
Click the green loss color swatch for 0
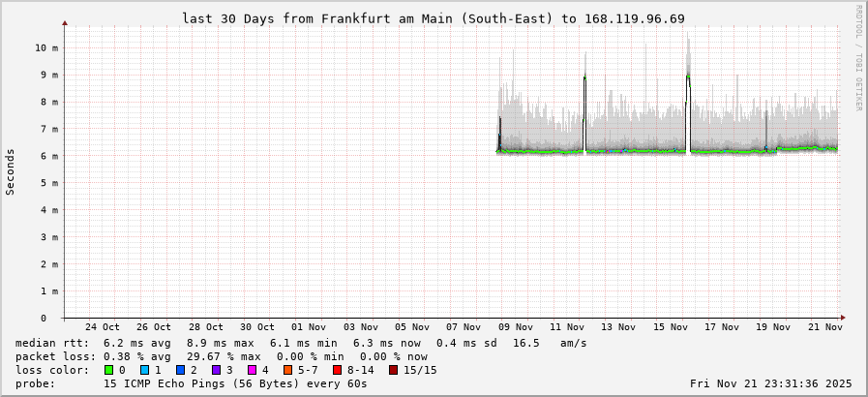pos(108,370)
